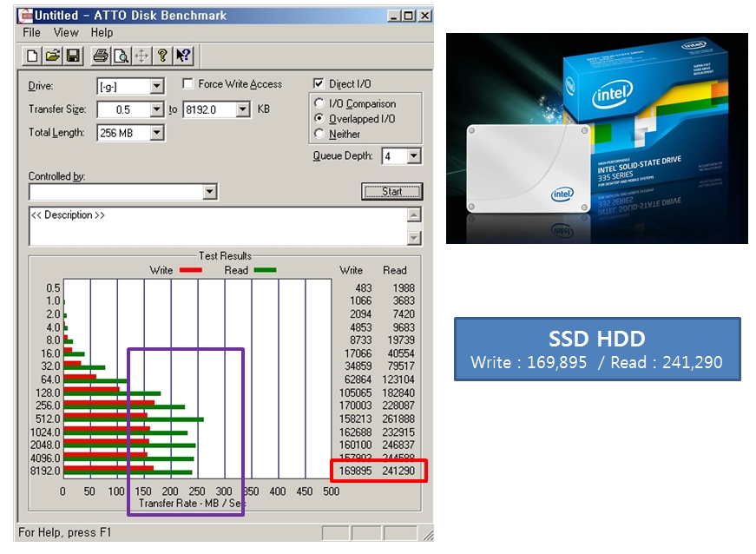Click inside the Description text box
The image size is (756, 554).
tap(219, 226)
